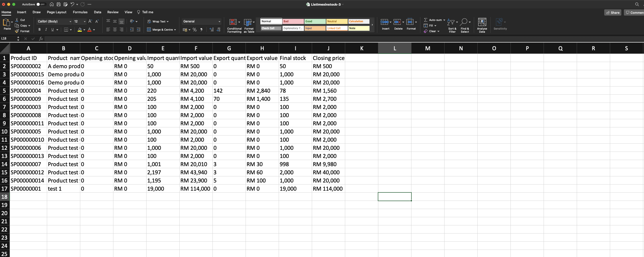Apply percent style to cell
Screen dimensions: 644x257
pos(195,30)
